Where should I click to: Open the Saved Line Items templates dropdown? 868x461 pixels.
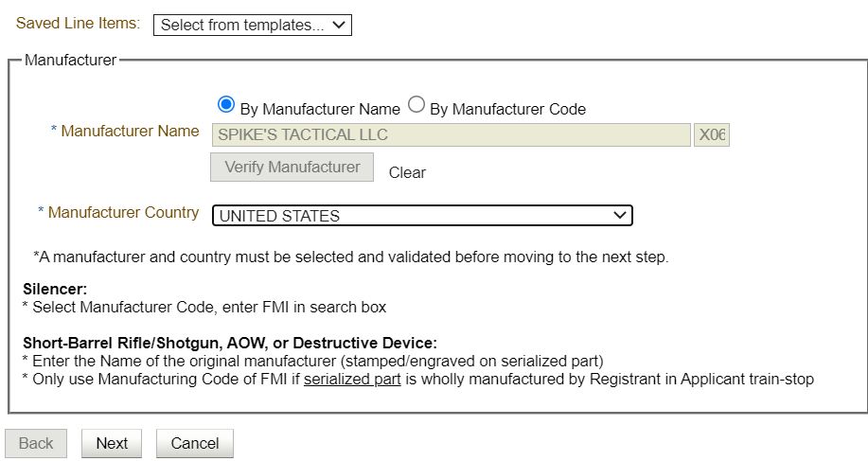tap(253, 25)
